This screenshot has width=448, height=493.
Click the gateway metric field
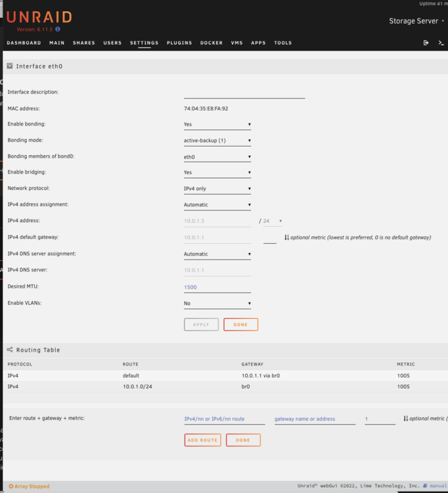click(x=270, y=238)
